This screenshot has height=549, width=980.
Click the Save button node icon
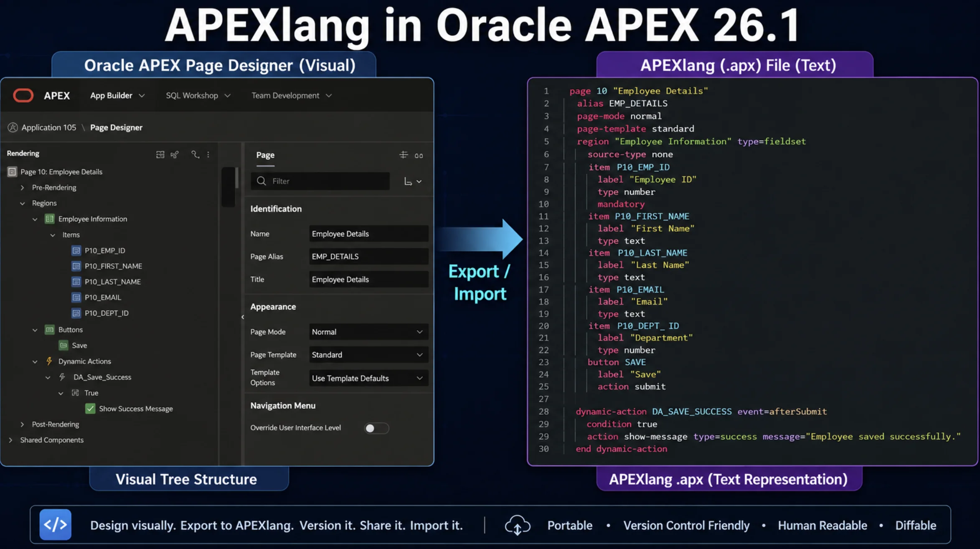coord(63,345)
